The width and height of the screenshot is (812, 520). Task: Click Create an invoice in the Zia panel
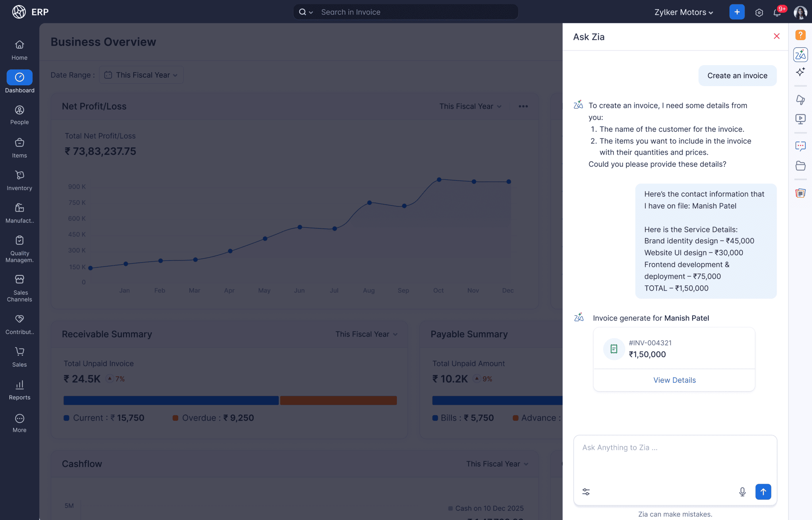pyautogui.click(x=737, y=75)
